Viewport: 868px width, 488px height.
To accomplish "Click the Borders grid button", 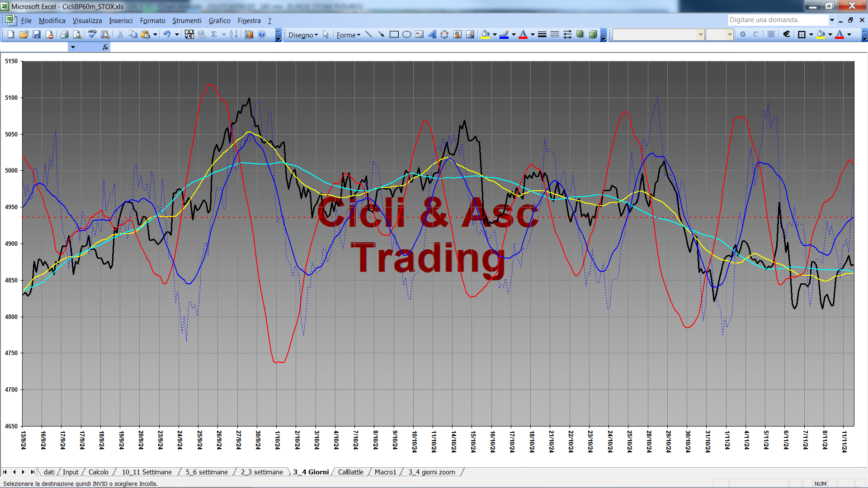I will [x=802, y=34].
